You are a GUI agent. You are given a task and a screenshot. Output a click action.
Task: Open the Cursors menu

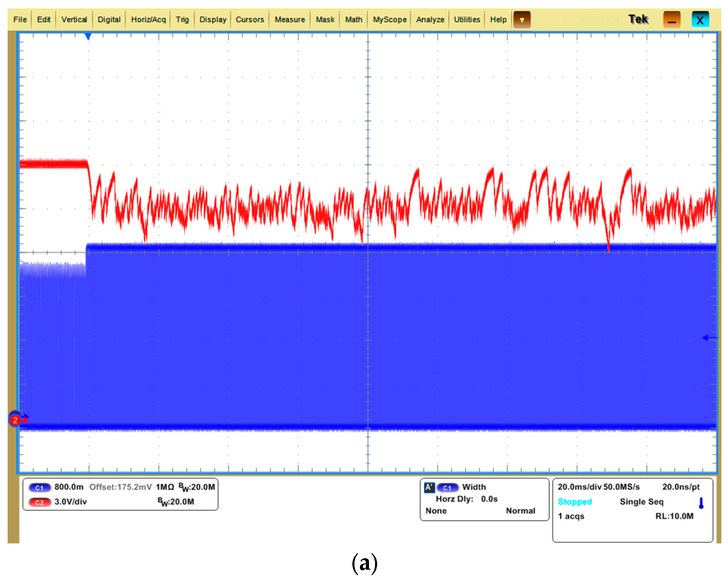[x=250, y=20]
